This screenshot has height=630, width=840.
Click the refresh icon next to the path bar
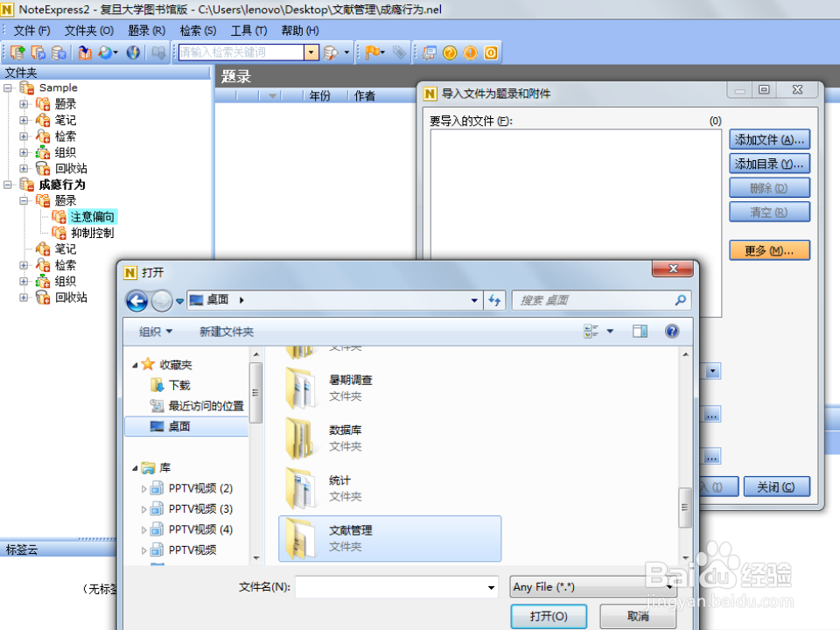click(x=493, y=300)
